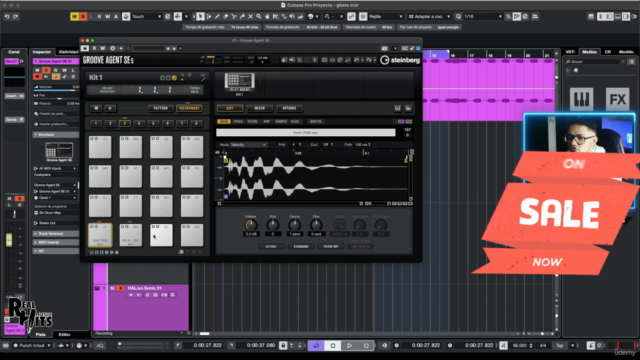This screenshot has height=360, width=640.
Task: Open the EDIT page in Groove Agent
Action: tap(230, 108)
